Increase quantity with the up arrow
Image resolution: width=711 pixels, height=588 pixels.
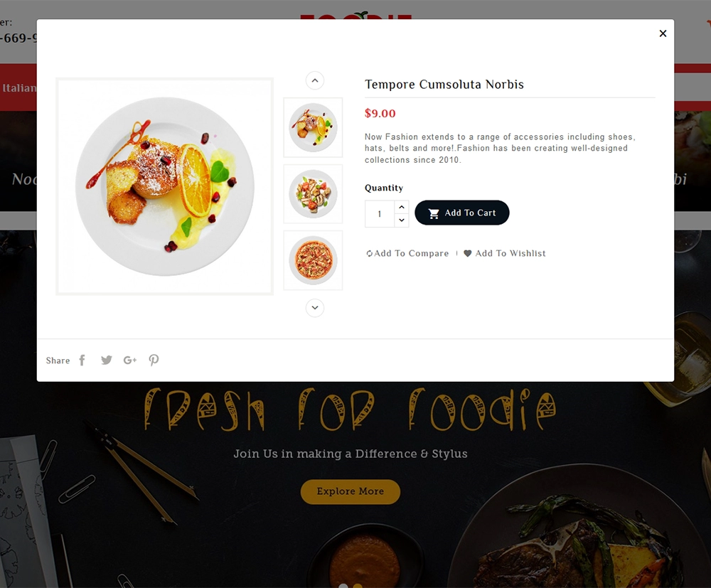[x=401, y=207]
